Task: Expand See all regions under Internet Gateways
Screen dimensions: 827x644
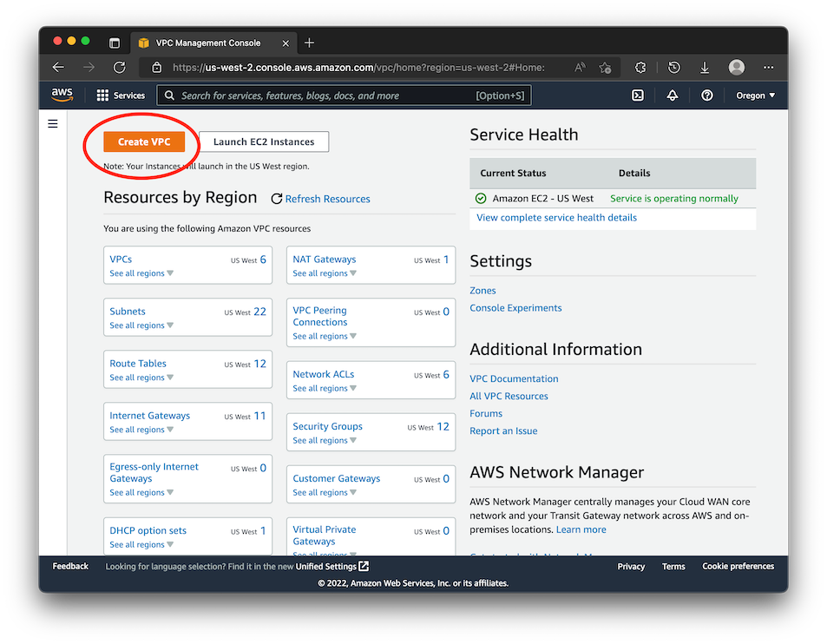Action: click(x=141, y=430)
